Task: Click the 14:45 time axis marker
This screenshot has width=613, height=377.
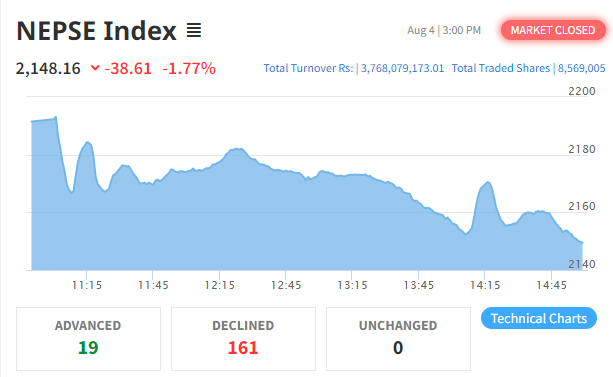Action: coord(551,285)
